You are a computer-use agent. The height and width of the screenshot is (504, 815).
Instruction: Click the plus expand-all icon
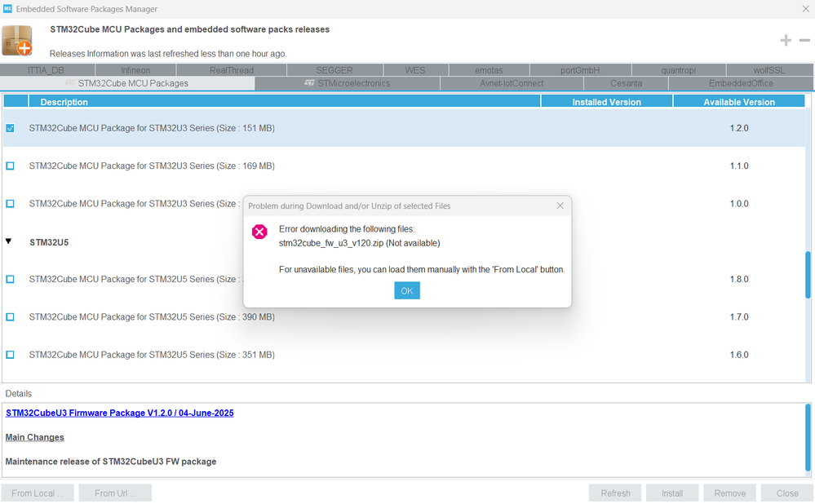(x=786, y=41)
